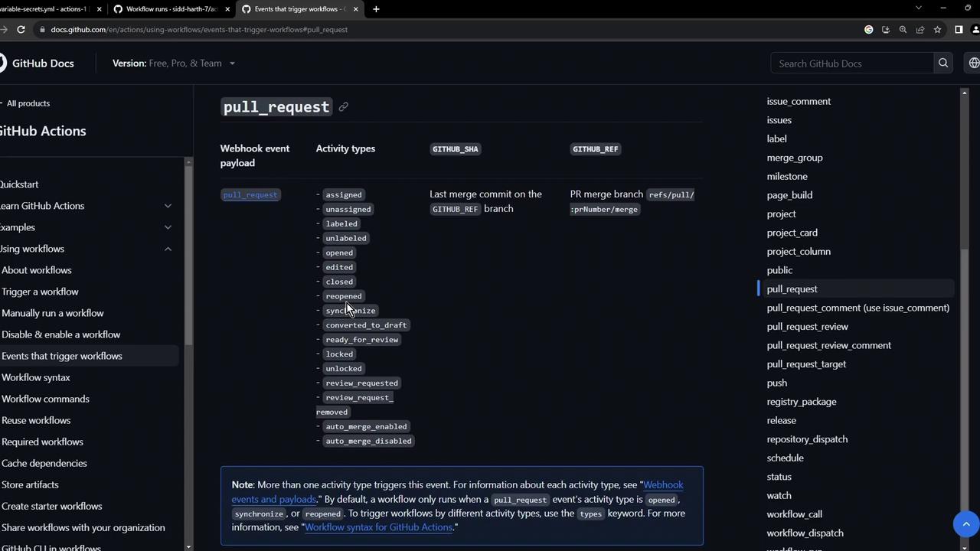Screen dimensions: 980x551
Task: Open 'Store artifacts' in the sidebar
Action: [x=30, y=484]
